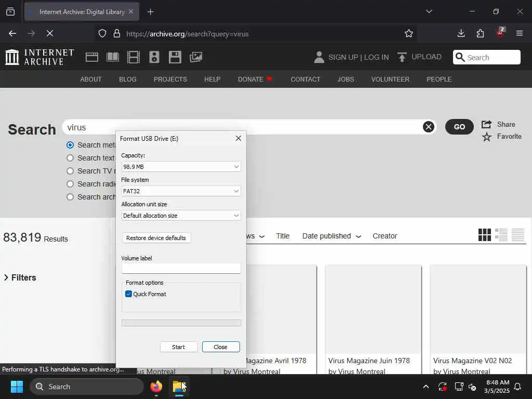
Task: Click the upload arrow icon
Action: tap(402, 57)
